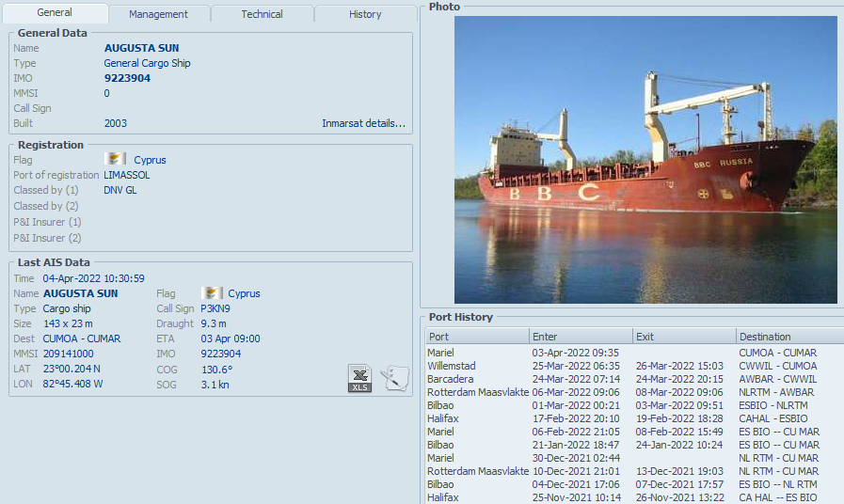The height and width of the screenshot is (504, 844).
Task: Click the LIMASSOL port of registration value
Action: (126, 175)
